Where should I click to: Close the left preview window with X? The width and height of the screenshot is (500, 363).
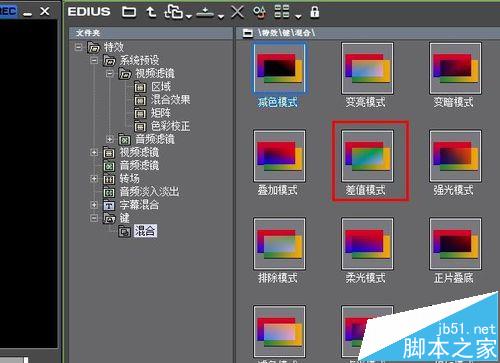(x=45, y=12)
